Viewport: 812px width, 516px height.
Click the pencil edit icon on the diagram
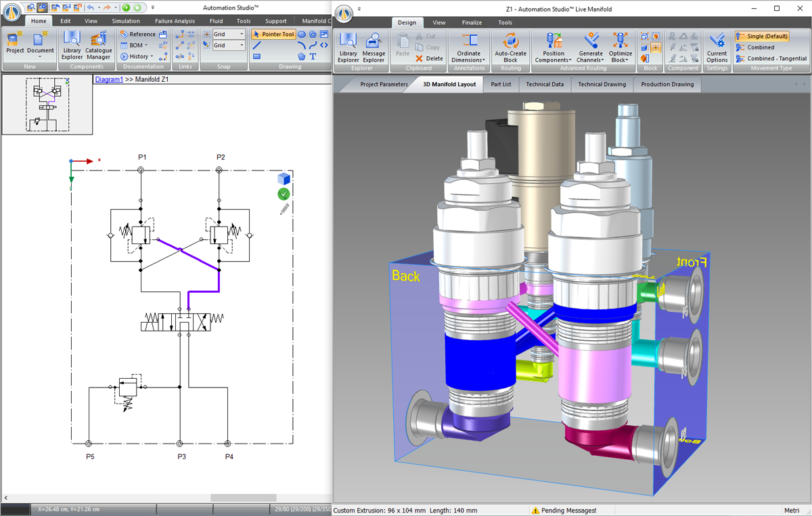[284, 209]
